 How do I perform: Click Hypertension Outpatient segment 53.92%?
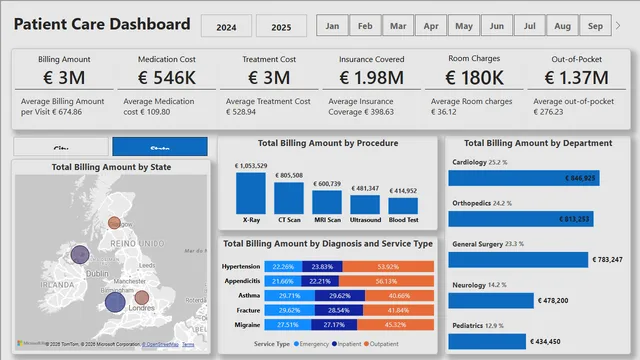click(388, 267)
